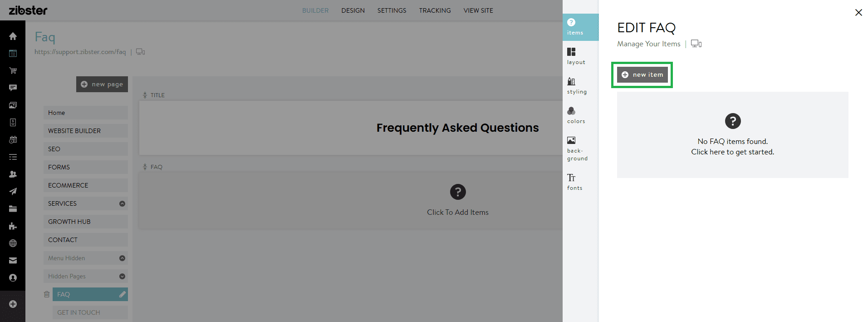Open the paper plane marketing icon
868x322 pixels.
point(13,191)
